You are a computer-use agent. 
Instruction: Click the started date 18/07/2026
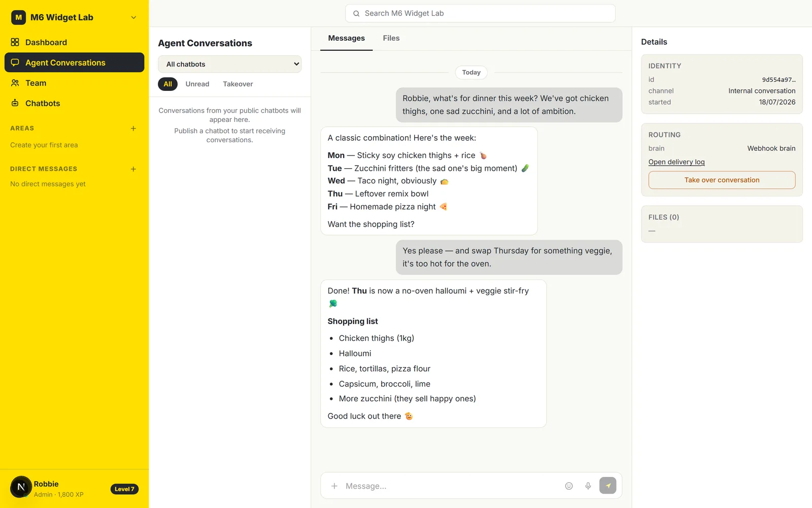coord(777,102)
